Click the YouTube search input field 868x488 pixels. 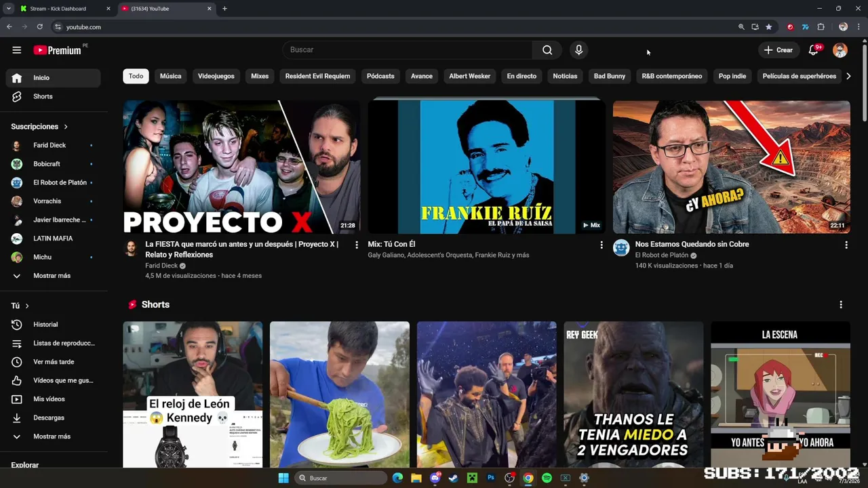coord(408,50)
